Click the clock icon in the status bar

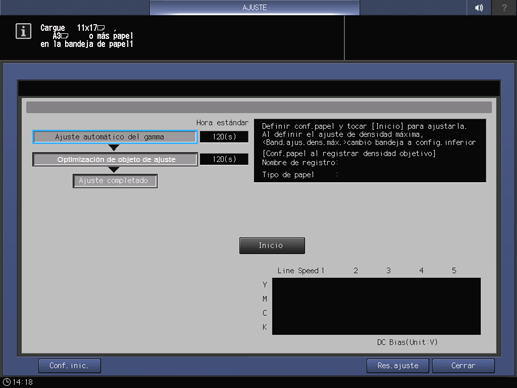pyautogui.click(x=7, y=382)
